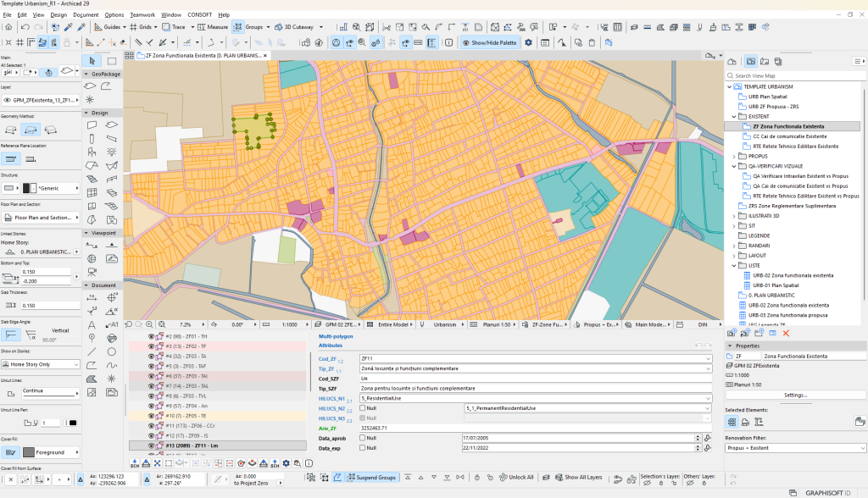Select the Arrow tool in toolbox

tap(92, 60)
